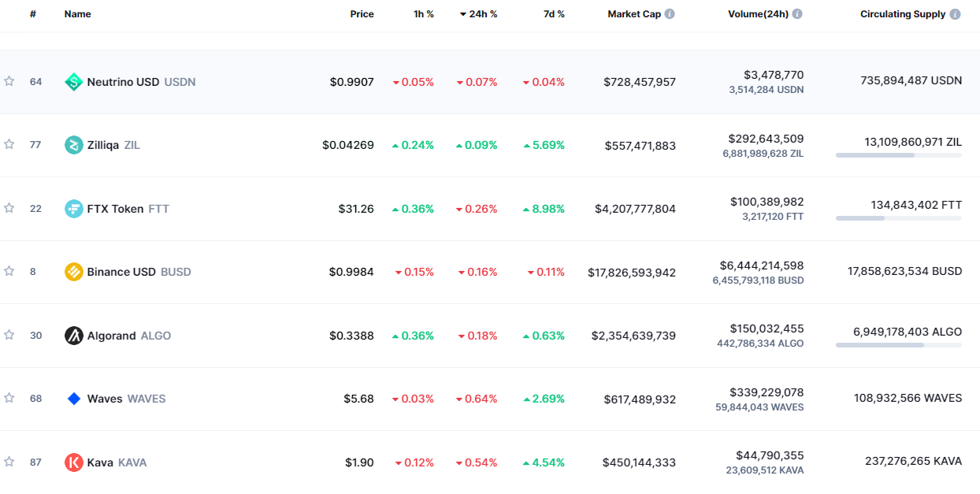This screenshot has width=980, height=494.
Task: Click Waves supply 108,932,566 WAVES
Action: [908, 398]
